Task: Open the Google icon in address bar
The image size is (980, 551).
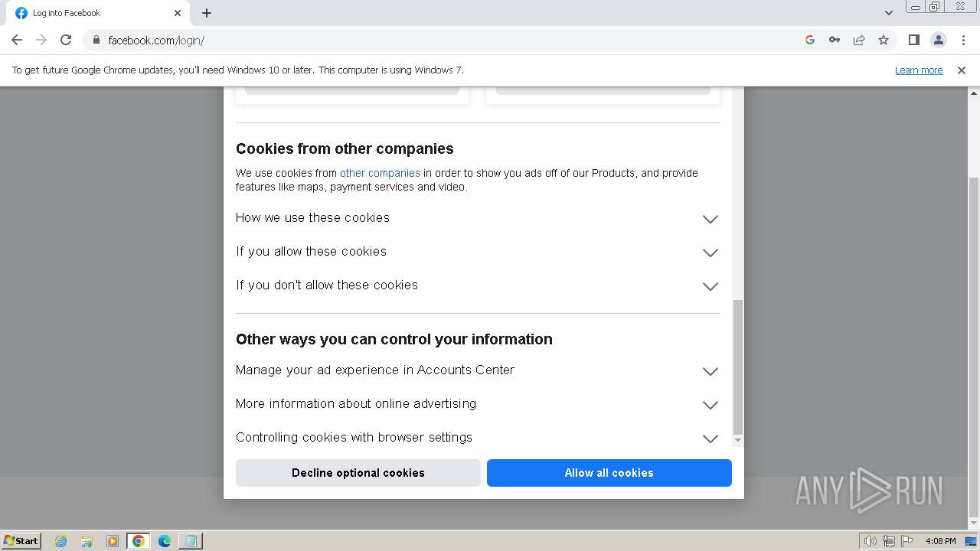Action: point(810,40)
